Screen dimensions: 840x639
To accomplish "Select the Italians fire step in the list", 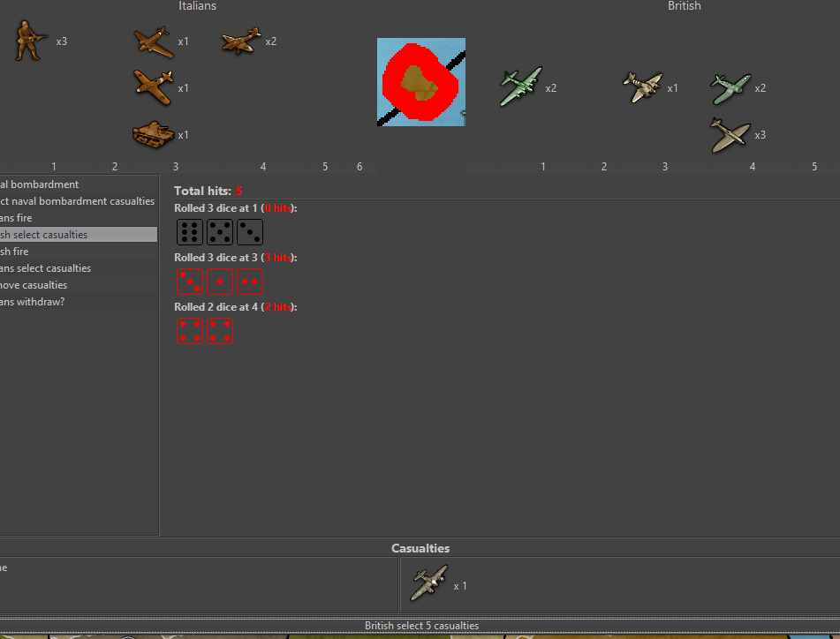I will [53, 217].
